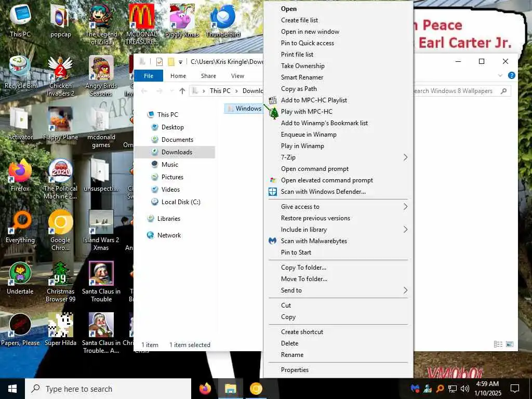Select Downloads in the navigation pane
The image size is (532, 399).
tap(175, 152)
